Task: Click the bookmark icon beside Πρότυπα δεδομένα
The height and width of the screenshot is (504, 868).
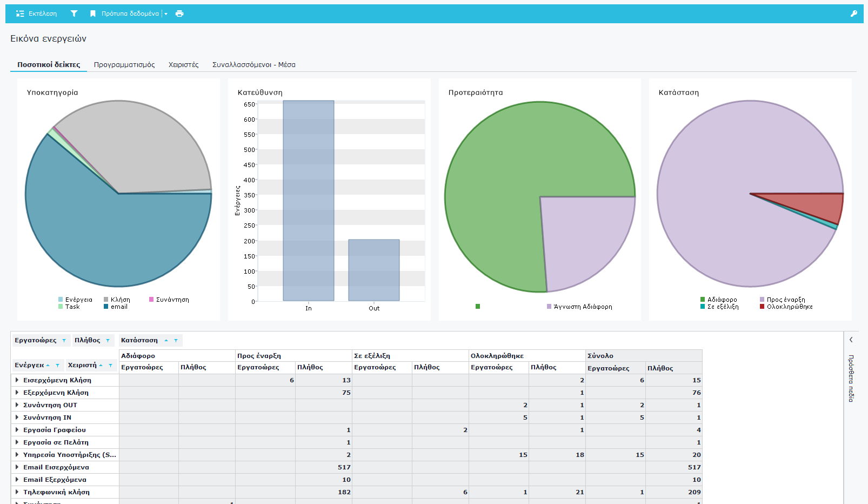Action: click(93, 14)
